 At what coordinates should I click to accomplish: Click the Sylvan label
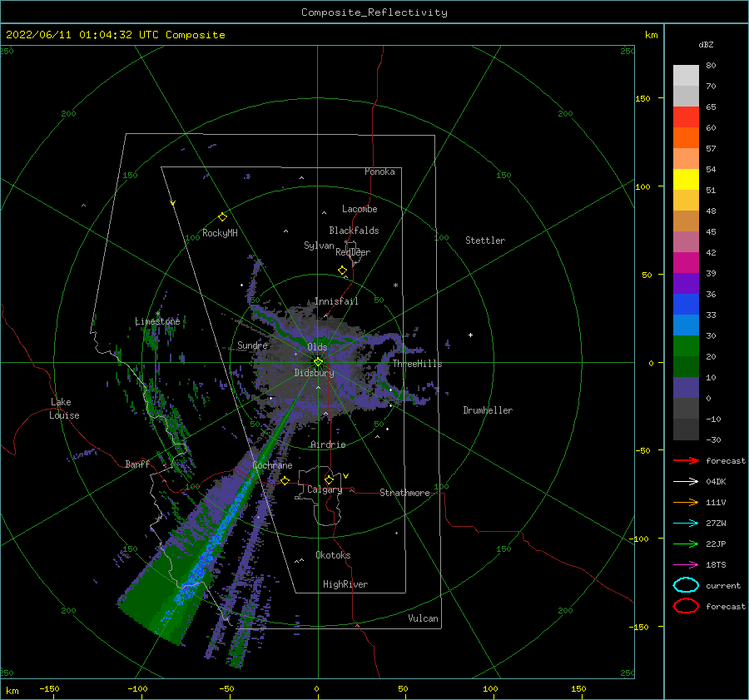tap(319, 246)
